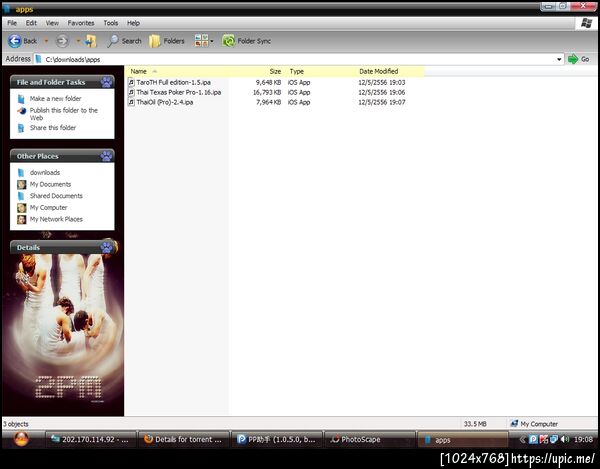The width and height of the screenshot is (600, 469).
Task: Click the My Computer icon in Other Places
Action: tap(22, 208)
